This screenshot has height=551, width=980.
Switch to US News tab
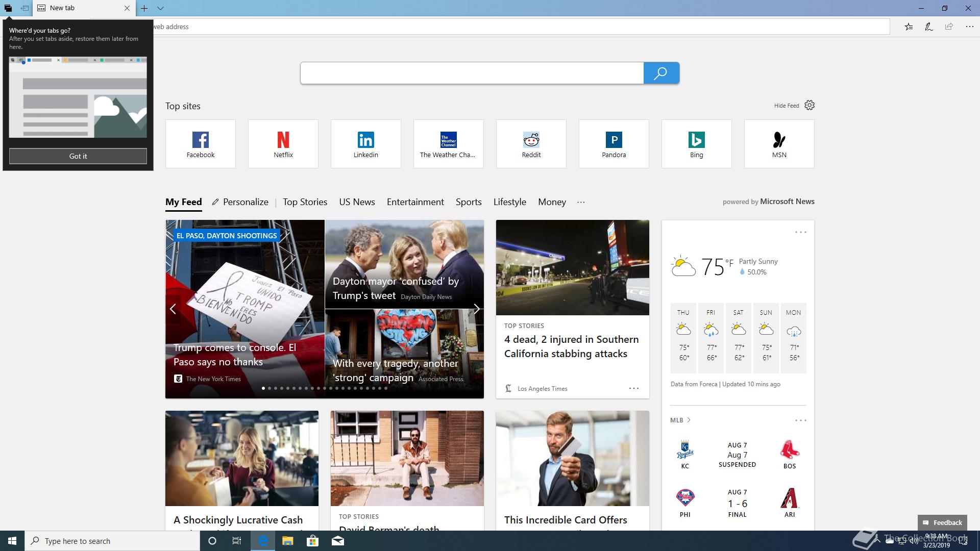(357, 202)
